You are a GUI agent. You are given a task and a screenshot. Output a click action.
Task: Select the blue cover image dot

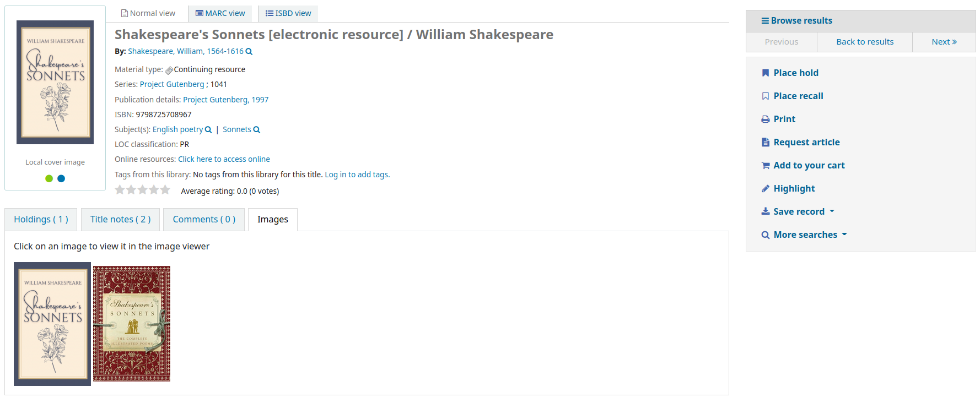pos(61,178)
